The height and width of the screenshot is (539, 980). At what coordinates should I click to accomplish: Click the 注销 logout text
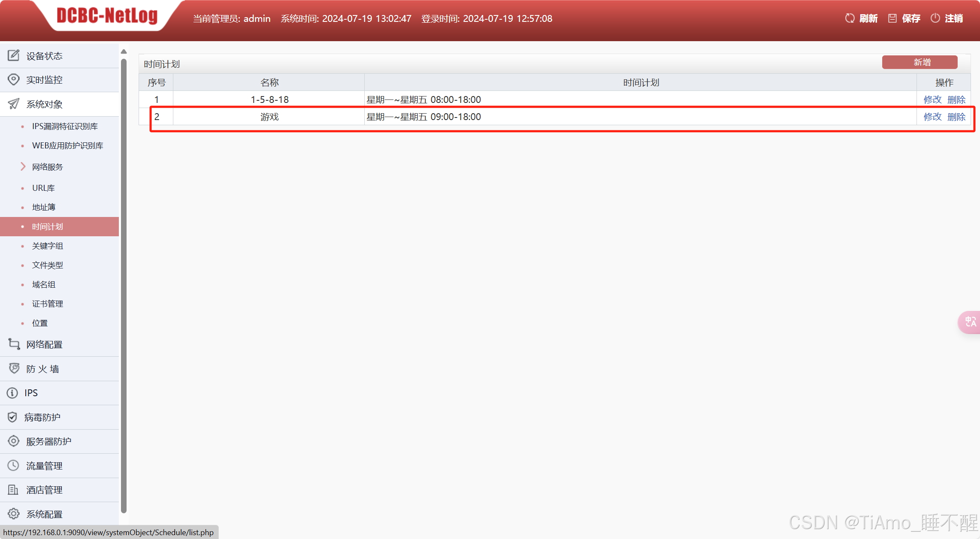(954, 18)
